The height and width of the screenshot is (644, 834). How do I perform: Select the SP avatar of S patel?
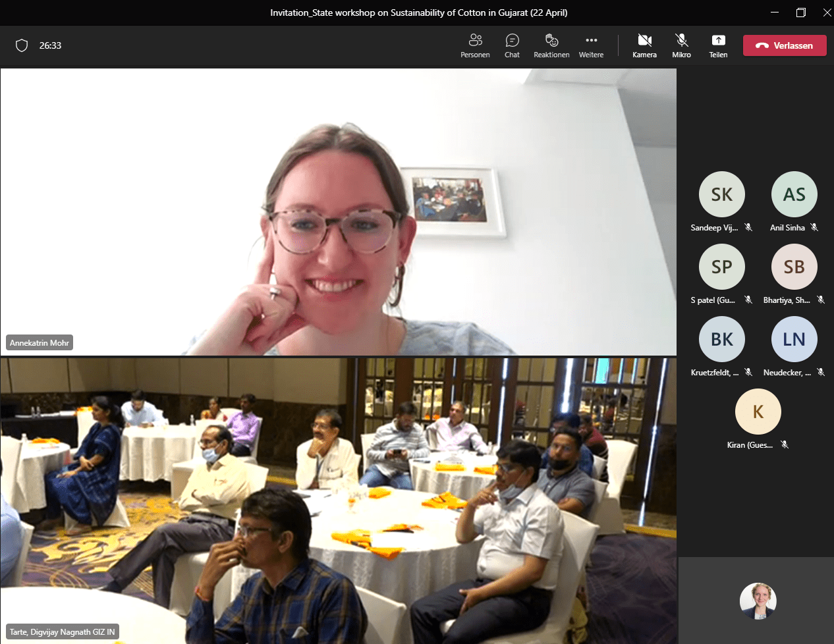722,267
